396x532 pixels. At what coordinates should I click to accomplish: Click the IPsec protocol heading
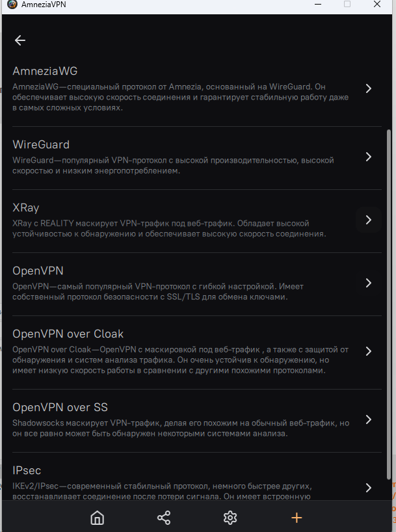[x=27, y=470]
